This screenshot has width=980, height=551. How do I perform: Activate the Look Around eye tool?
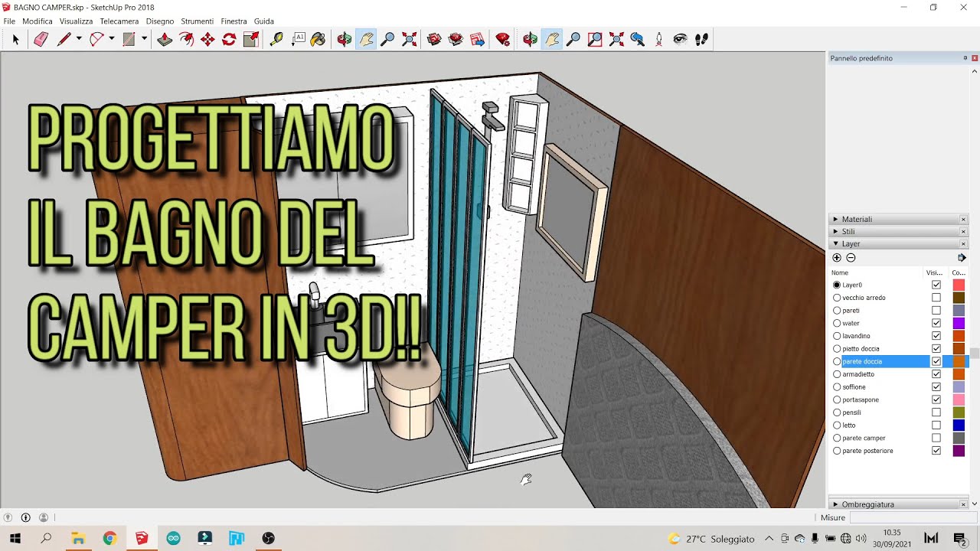[680, 39]
